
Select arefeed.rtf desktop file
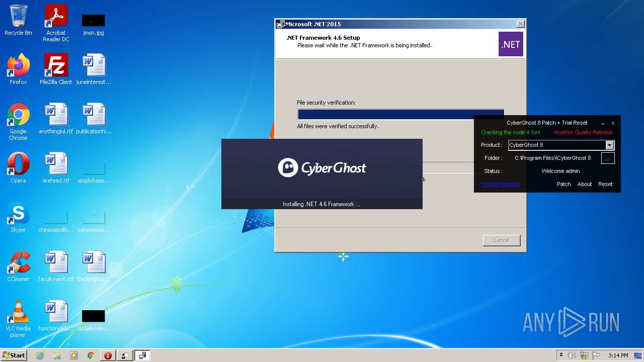point(56,167)
